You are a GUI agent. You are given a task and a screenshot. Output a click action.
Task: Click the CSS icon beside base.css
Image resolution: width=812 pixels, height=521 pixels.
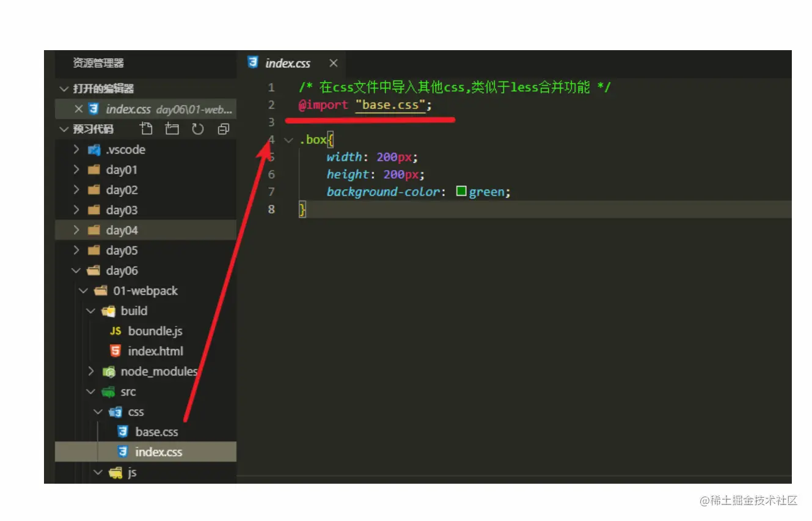123,432
